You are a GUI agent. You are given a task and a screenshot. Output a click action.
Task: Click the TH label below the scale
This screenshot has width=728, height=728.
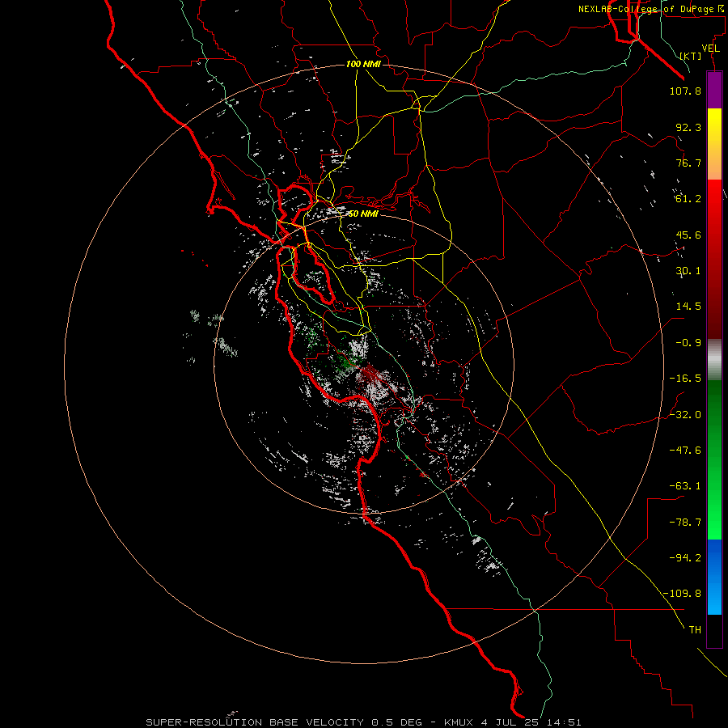[695, 630]
